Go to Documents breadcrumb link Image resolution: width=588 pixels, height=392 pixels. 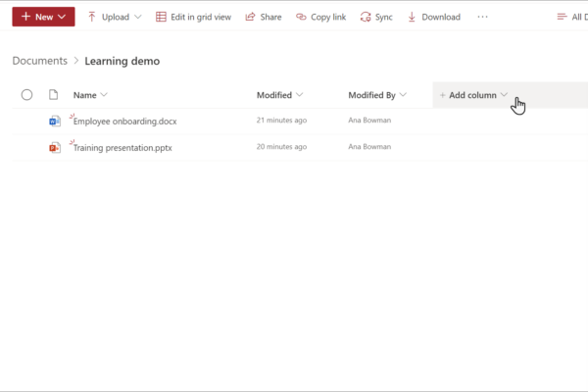(40, 61)
